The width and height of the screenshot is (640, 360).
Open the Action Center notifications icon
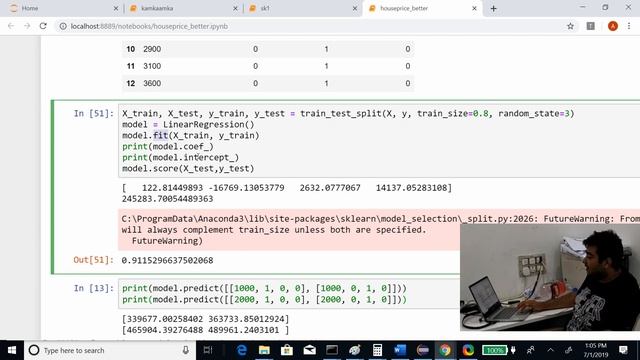(623, 350)
